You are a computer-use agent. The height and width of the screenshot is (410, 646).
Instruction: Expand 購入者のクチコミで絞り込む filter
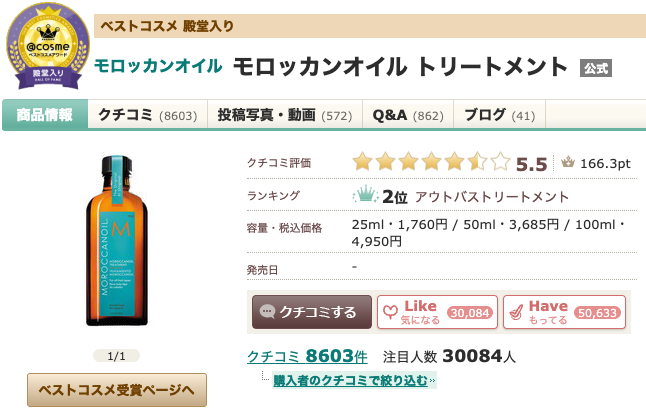click(354, 380)
